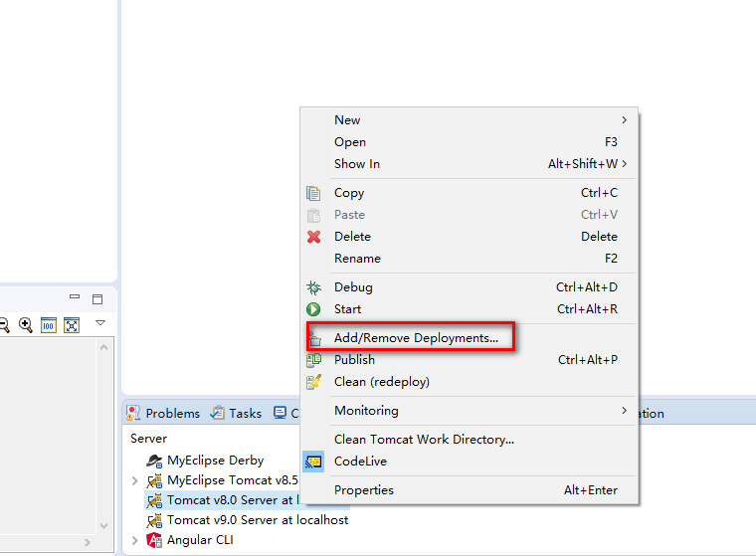
Task: Minimize the left panel view
Action: (75, 296)
